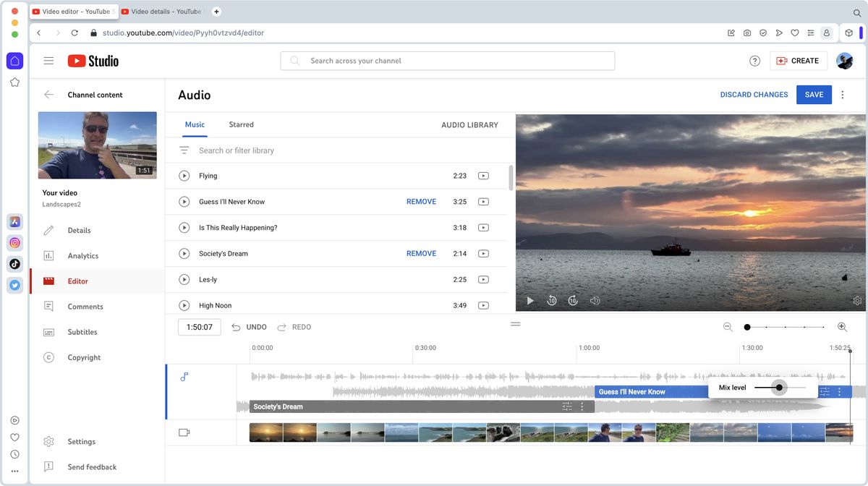The width and height of the screenshot is (868, 486).
Task: Save the video edits
Action: point(813,95)
